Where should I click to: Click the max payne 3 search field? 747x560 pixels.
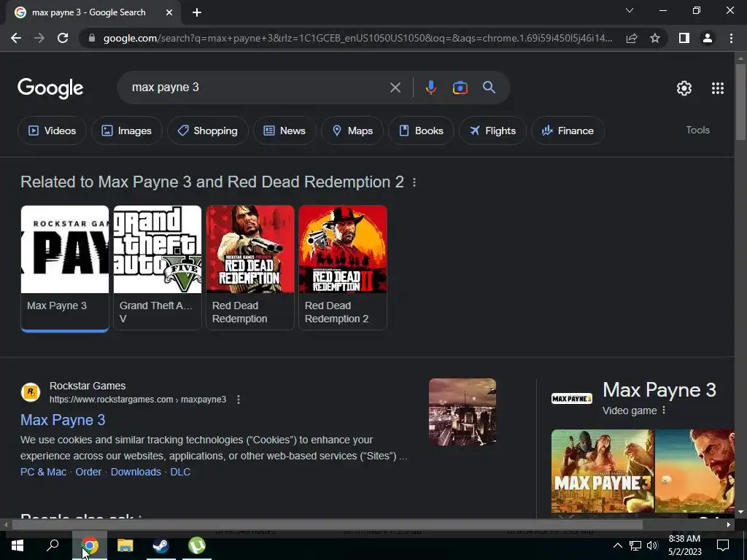[258, 87]
